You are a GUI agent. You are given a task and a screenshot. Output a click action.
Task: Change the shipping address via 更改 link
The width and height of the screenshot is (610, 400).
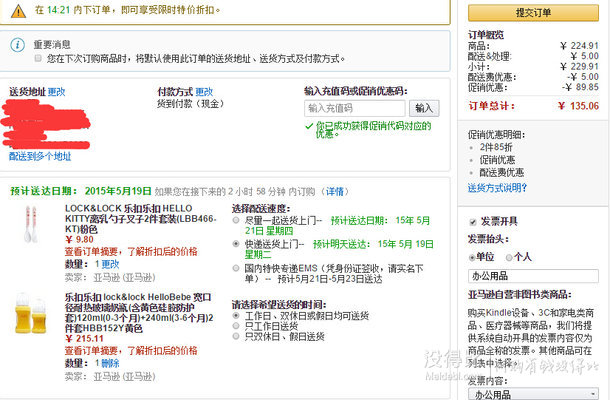56,92
